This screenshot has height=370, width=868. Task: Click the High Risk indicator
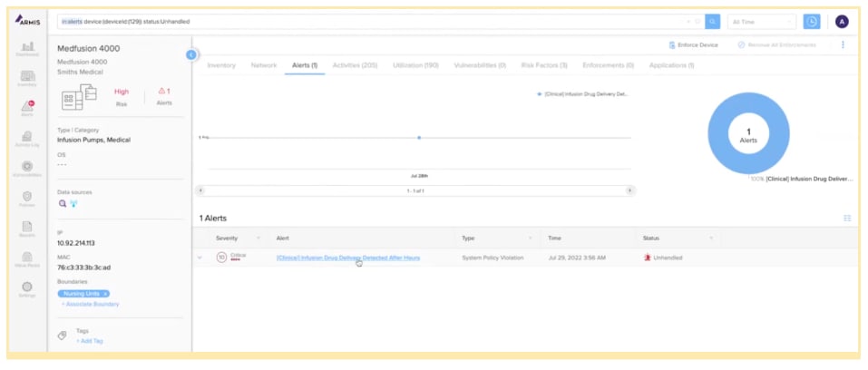122,96
